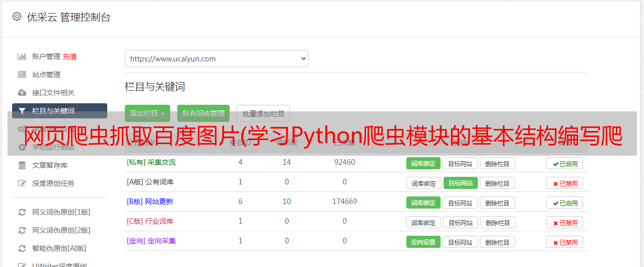Screen dimensions: 644x267
Task: Delete the 公有词库 column via 删除栏目
Action: point(497,183)
